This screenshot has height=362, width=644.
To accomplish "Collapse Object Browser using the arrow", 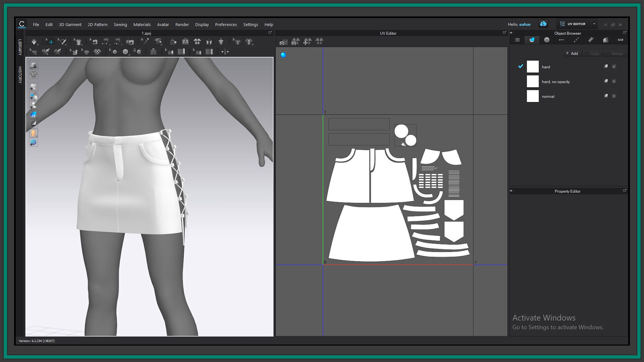I will [511, 33].
